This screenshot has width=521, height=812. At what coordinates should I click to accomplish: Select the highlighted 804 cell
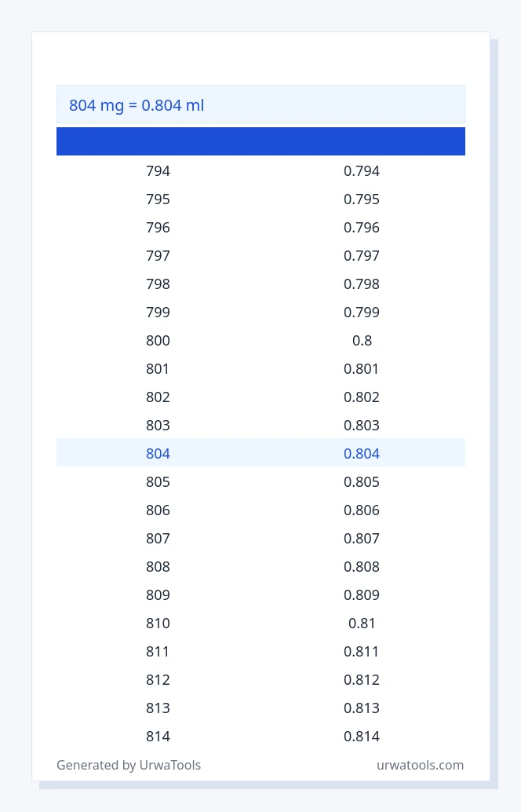coord(158,454)
